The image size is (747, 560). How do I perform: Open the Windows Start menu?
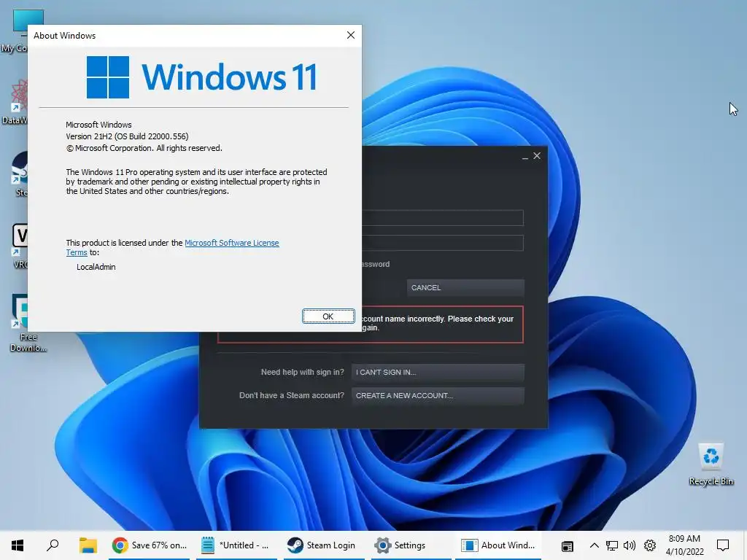coord(18,545)
